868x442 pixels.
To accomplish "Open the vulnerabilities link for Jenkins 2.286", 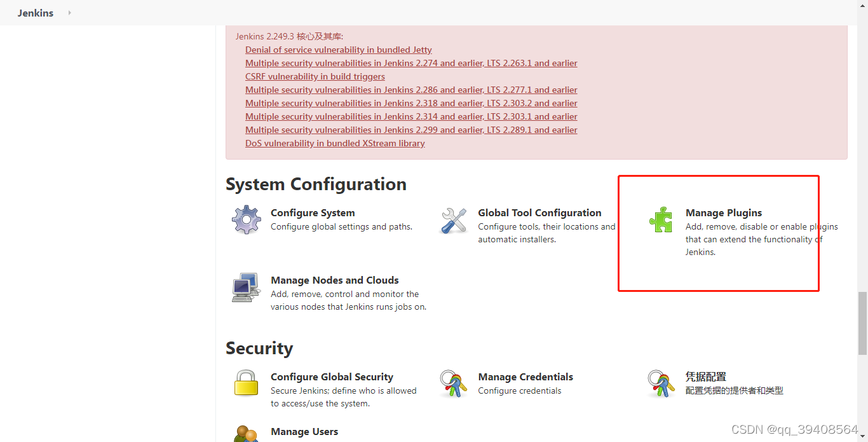I will (x=411, y=90).
